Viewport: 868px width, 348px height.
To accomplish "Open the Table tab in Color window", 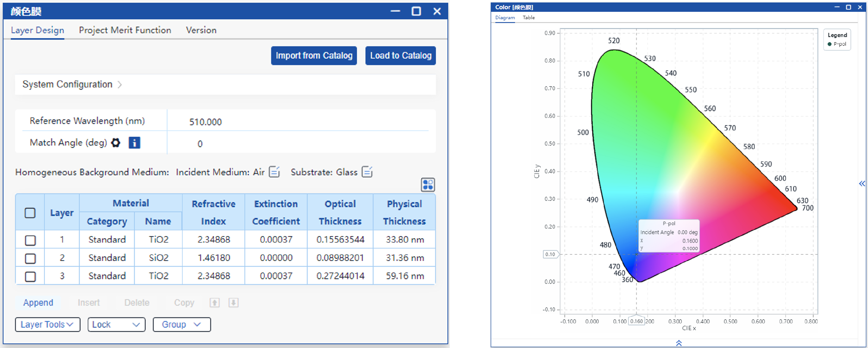I will point(528,18).
